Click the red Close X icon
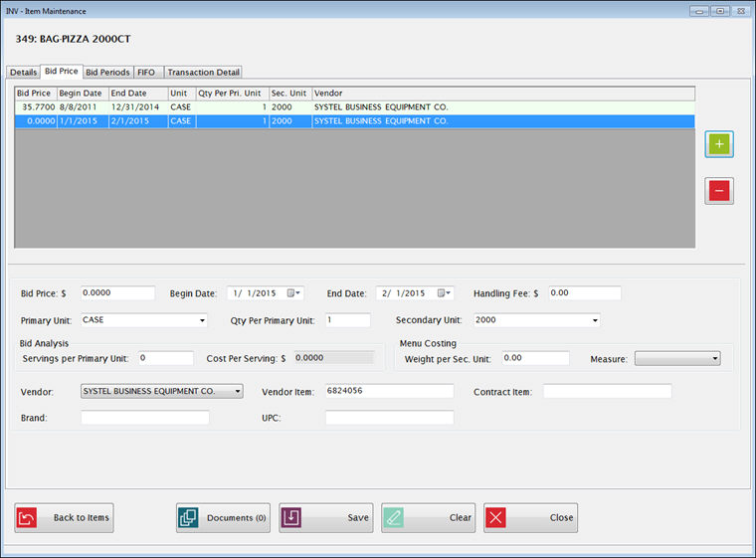 [497, 518]
